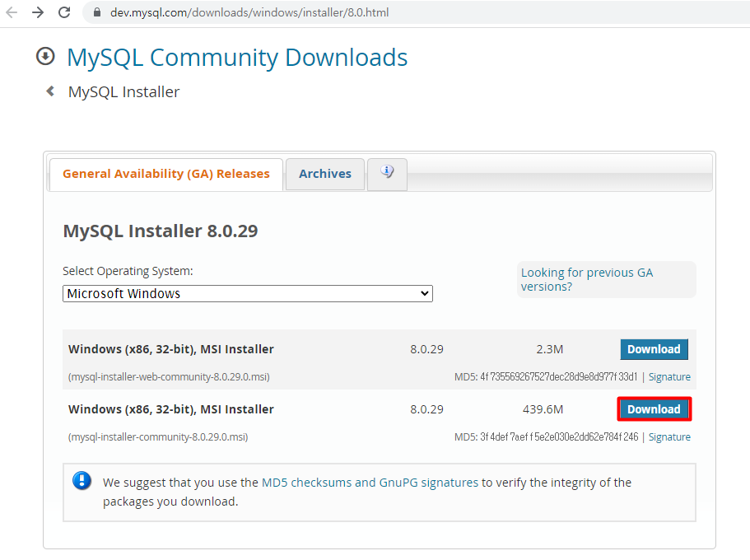Image resolution: width=750 pixels, height=560 pixels.
Task: Click the 439.6M file size value
Action: coord(543,409)
